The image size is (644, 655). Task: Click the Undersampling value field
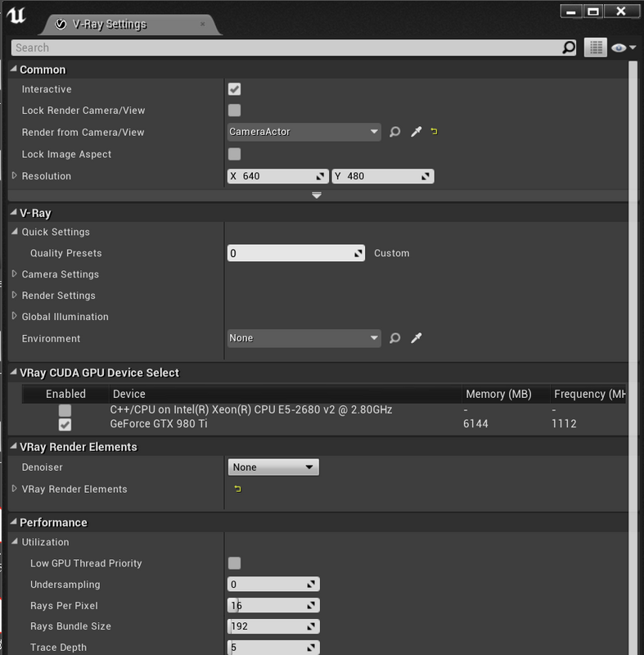[273, 584]
